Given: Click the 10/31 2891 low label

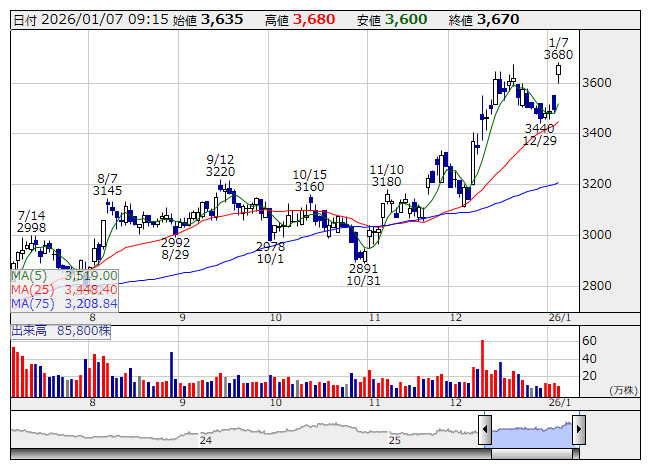Looking at the screenshot, I should point(364,275).
